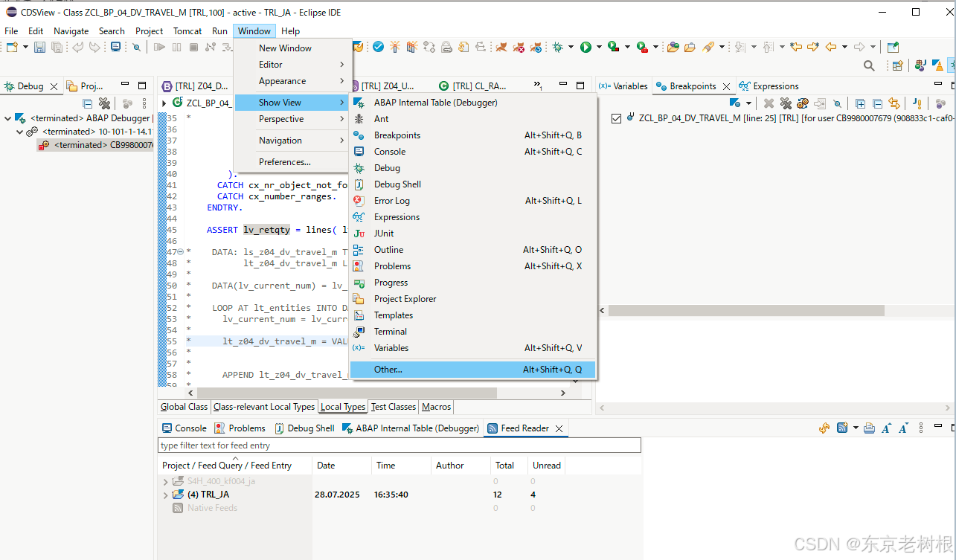Screen dimensions: 956x560
Task: Show the hidden editor tabs list chevron
Action: click(538, 86)
